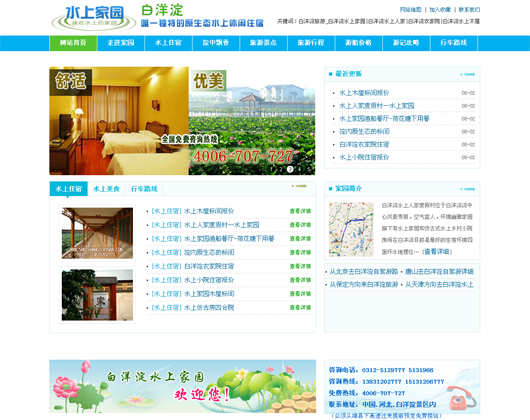The height and width of the screenshot is (420, 530).
Task: Switch to the 水上美食 tab
Action: [x=106, y=189]
